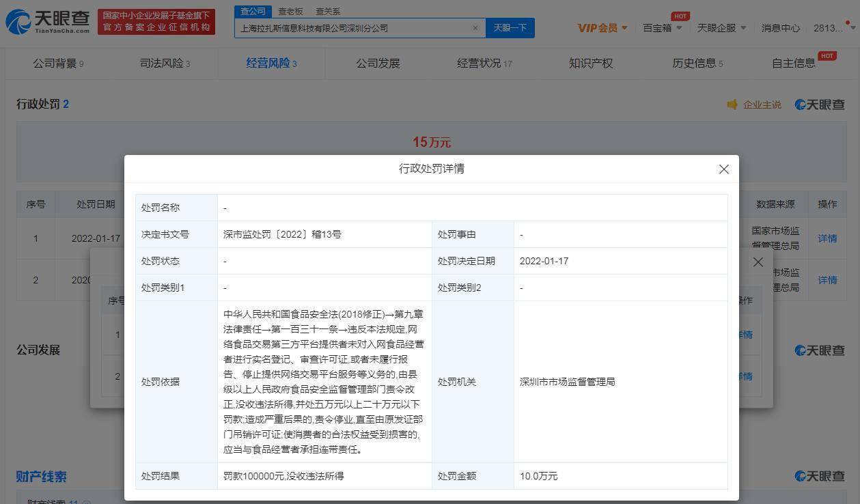Image resolution: width=860 pixels, height=504 pixels.
Task: Click the TianYanCha logo
Action: tap(48, 22)
